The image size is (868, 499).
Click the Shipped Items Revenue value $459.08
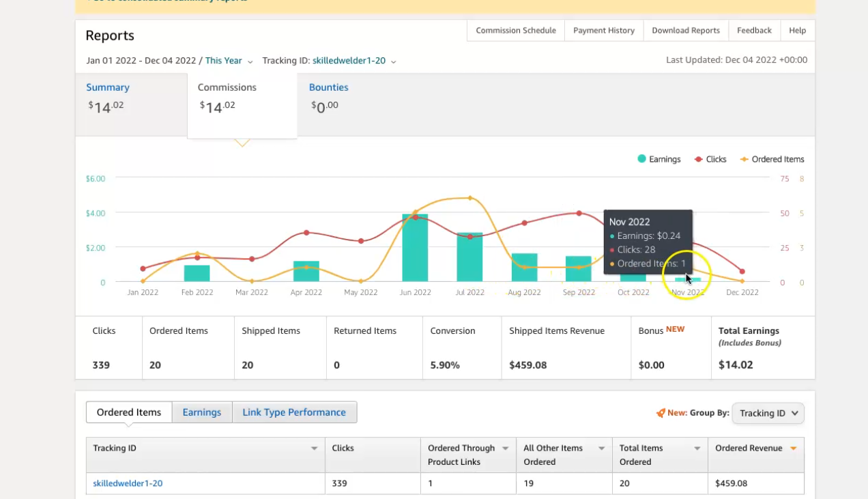coord(528,365)
